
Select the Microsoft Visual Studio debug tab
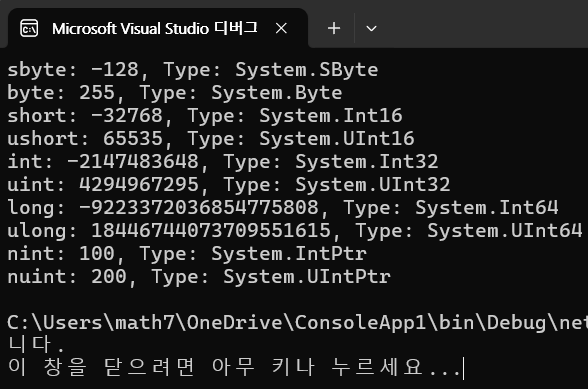pos(158,29)
